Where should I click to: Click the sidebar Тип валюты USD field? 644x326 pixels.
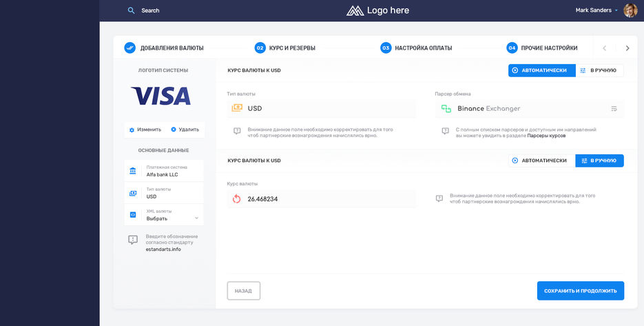coord(164,193)
